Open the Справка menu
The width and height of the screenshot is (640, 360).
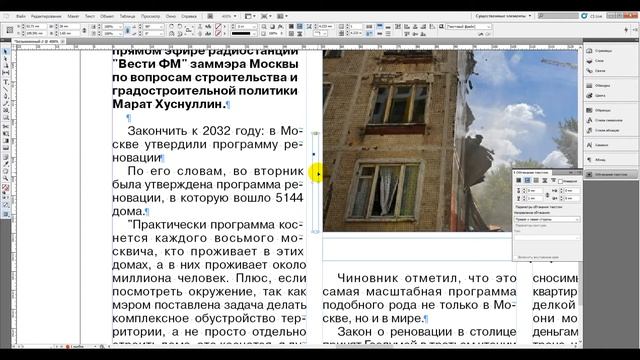[x=189, y=16]
